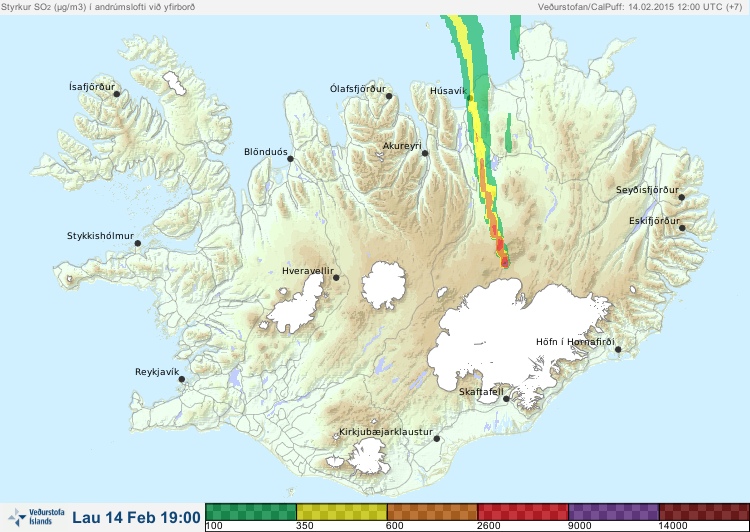Click the 'Húsavík' label
This screenshot has height=532, width=750.
click(448, 91)
